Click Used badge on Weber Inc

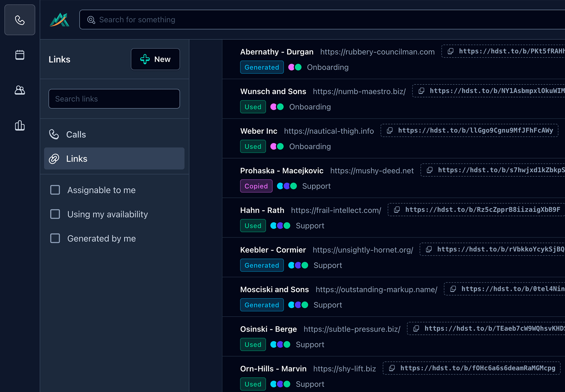pos(253,146)
